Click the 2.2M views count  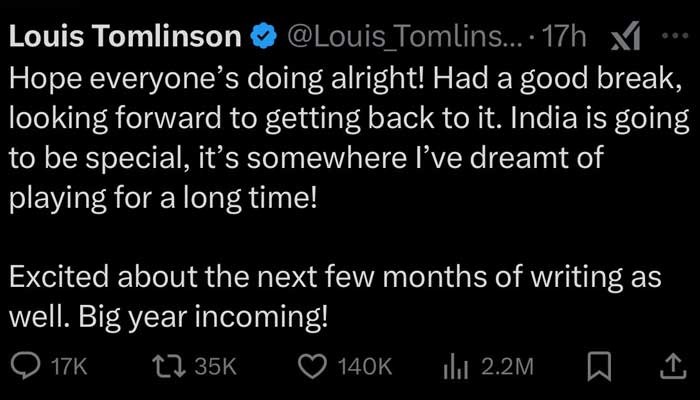coord(508,367)
